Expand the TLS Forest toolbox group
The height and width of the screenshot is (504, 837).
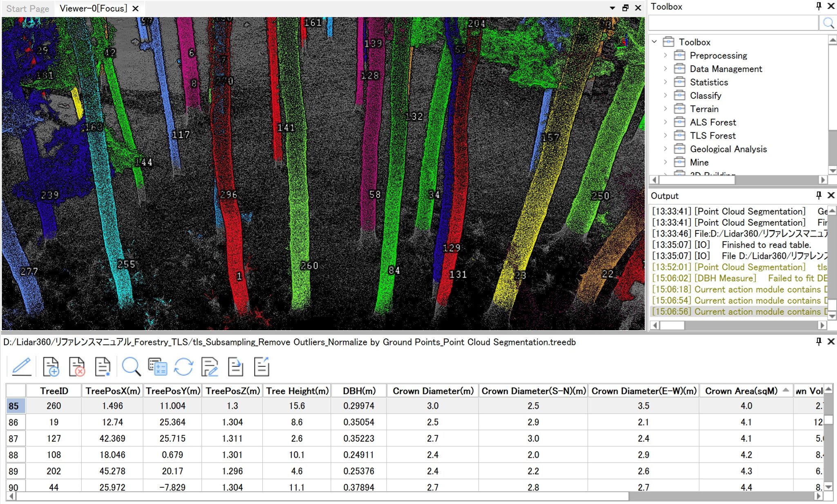tap(665, 136)
